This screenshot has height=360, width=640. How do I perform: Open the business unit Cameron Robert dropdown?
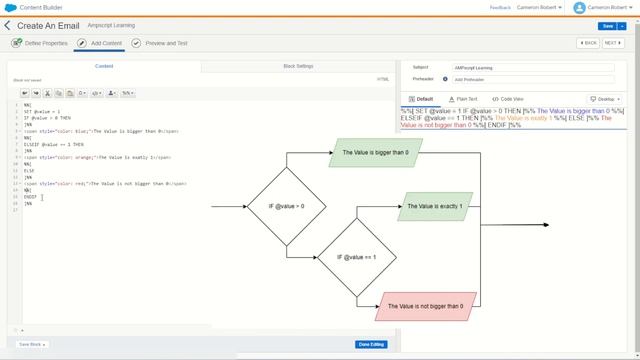point(539,7)
